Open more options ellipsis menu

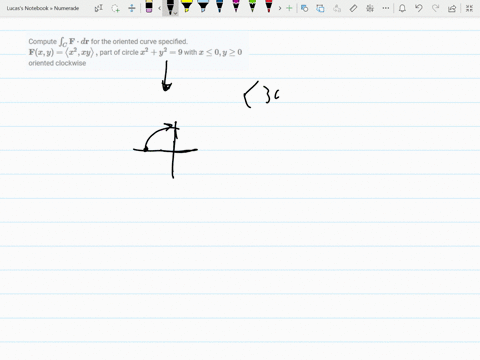[386, 8]
